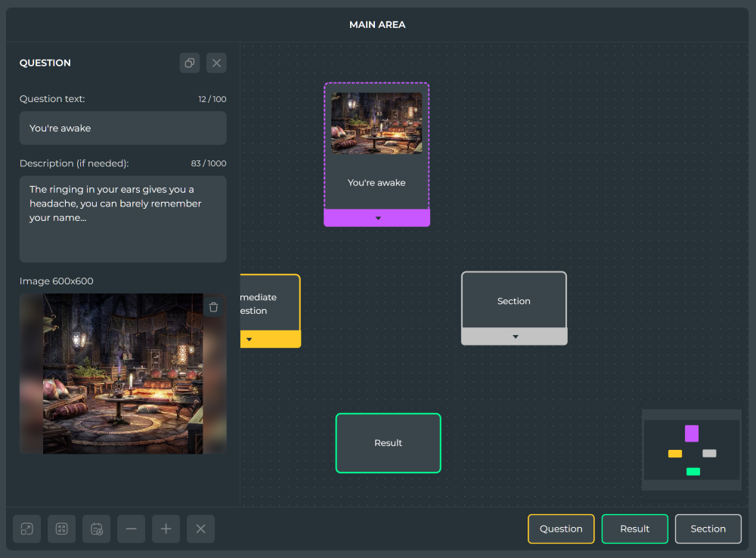This screenshot has height=558, width=756.
Task: Click the expand-view arrow icon in bottom toolbar
Action: (x=27, y=529)
